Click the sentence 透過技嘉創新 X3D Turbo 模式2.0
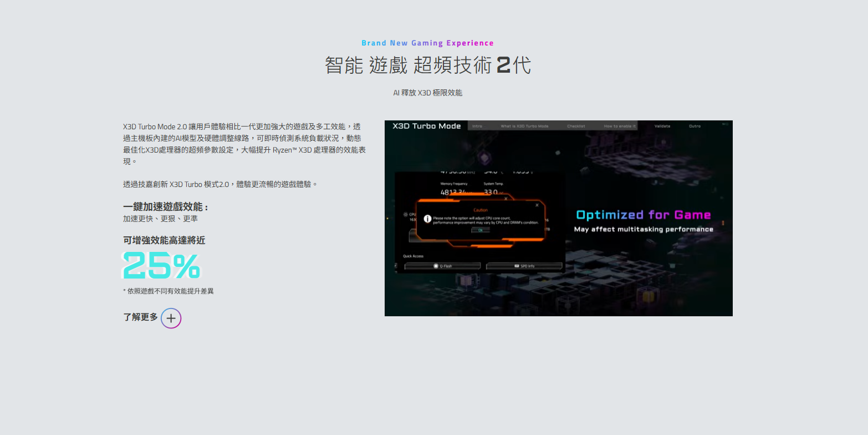868x435 pixels. 220,184
